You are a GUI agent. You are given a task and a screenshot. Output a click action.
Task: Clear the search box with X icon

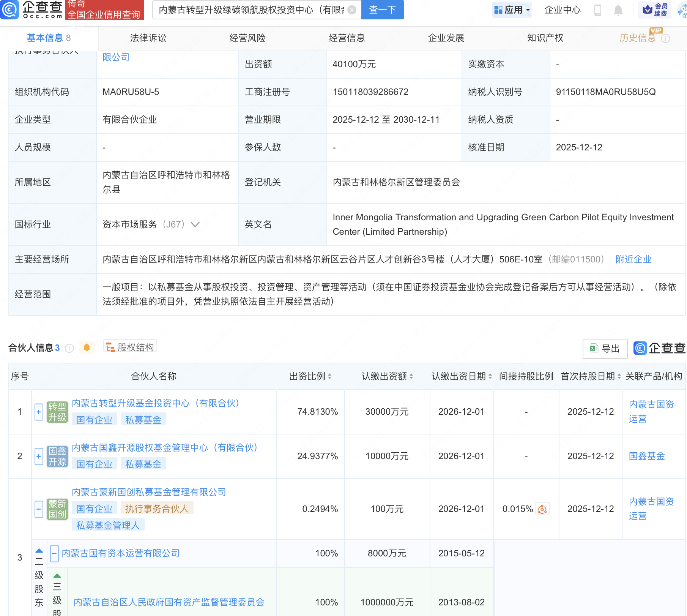pyautogui.click(x=352, y=10)
